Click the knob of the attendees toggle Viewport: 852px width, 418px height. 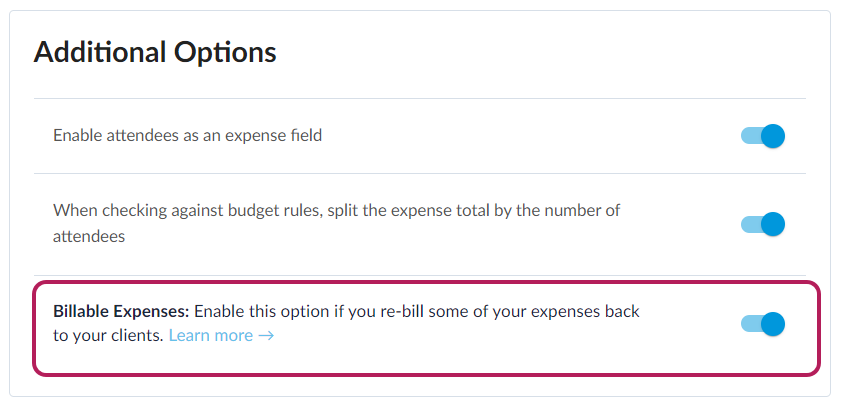tap(772, 136)
